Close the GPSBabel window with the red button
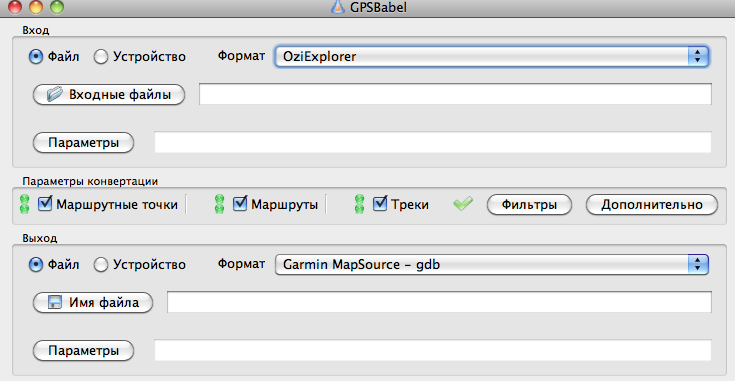The width and height of the screenshot is (735, 381). [x=15, y=7]
